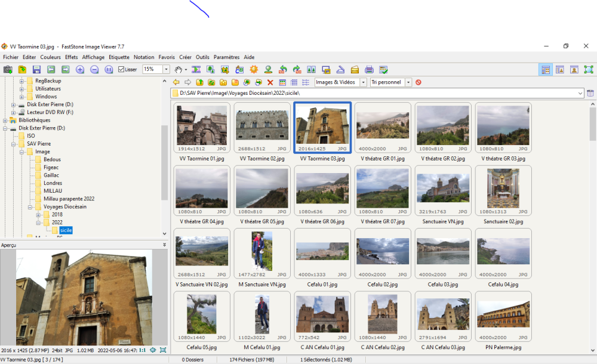
Task: Switch to full screen view icon
Action: pyautogui.click(x=589, y=70)
